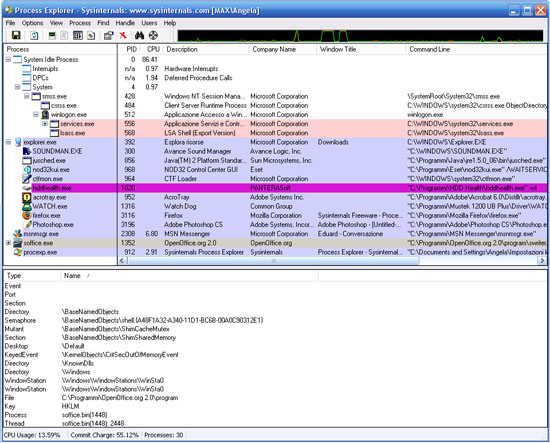
Task: Select the Interrupts row
Action: (x=275, y=69)
